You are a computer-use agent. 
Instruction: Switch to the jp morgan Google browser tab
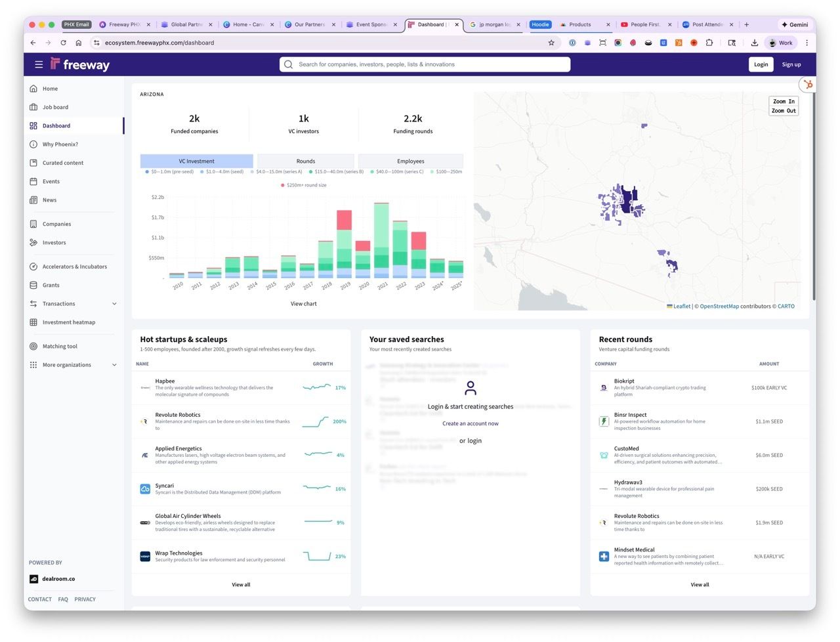pos(496,25)
